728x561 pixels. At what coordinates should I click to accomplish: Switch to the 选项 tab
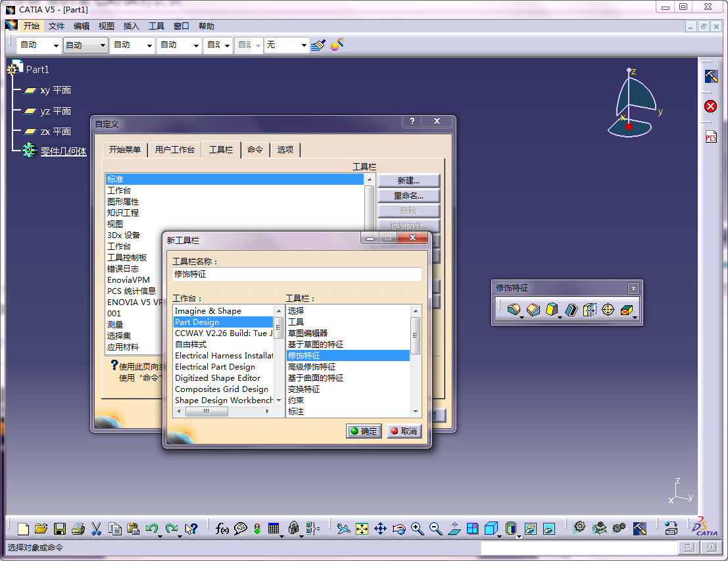285,149
